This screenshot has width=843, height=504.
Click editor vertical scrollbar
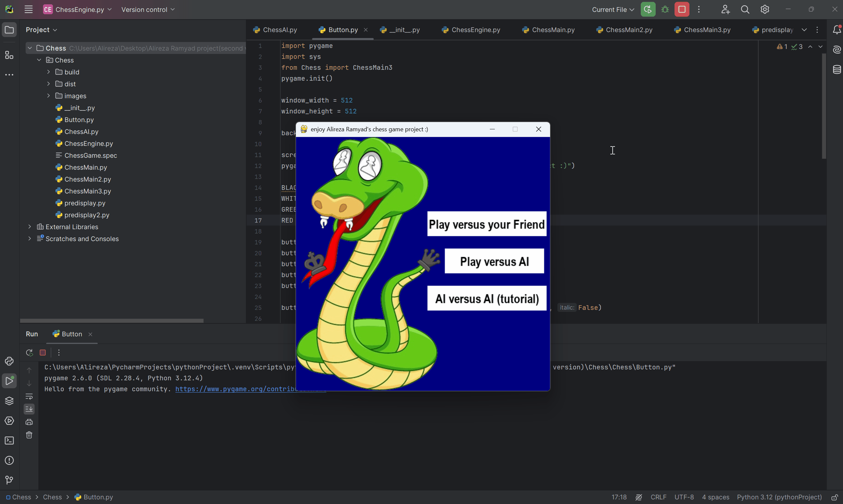pos(824,106)
